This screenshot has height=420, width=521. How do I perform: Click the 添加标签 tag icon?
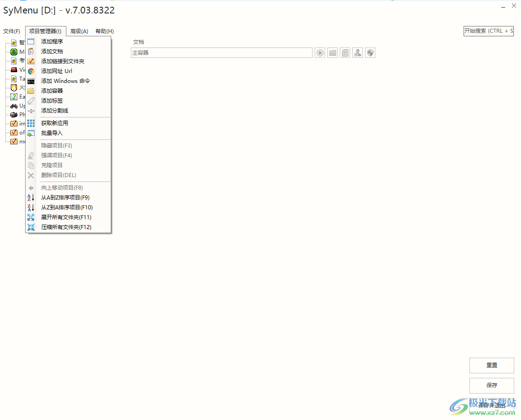(x=30, y=100)
